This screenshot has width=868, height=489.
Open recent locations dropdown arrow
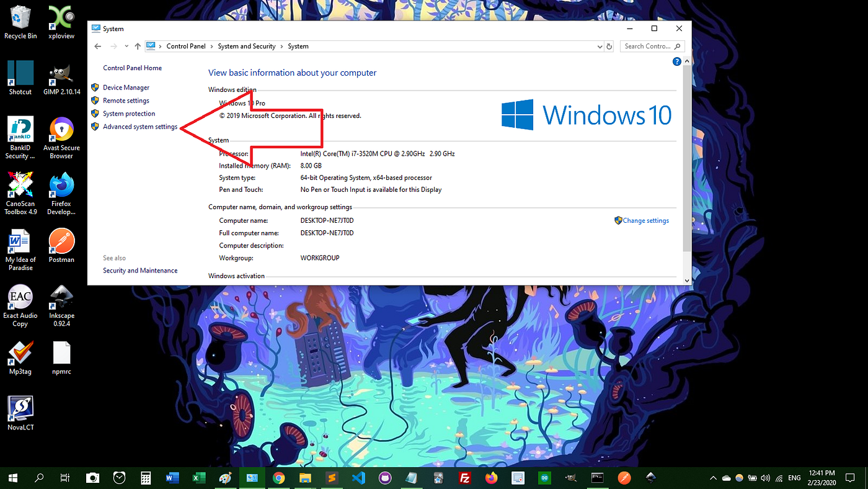tap(126, 47)
